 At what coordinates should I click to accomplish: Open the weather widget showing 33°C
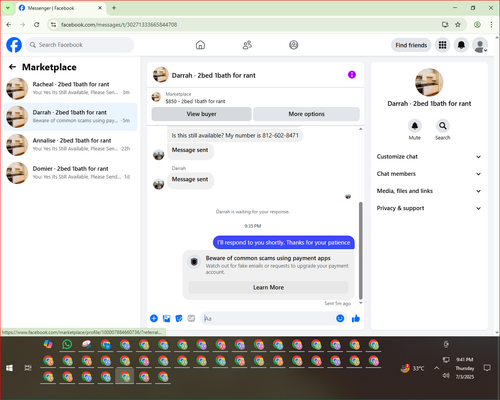pos(413,368)
